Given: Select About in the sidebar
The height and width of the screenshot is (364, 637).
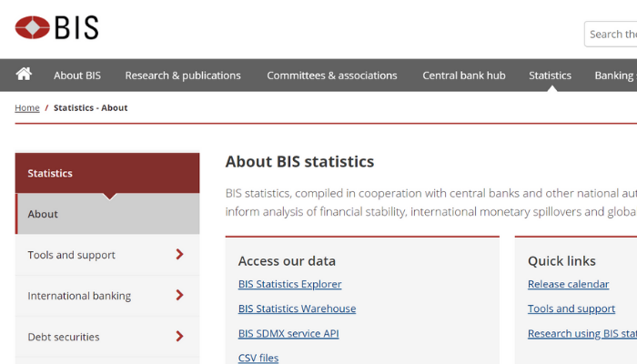Looking at the screenshot, I should (x=107, y=214).
